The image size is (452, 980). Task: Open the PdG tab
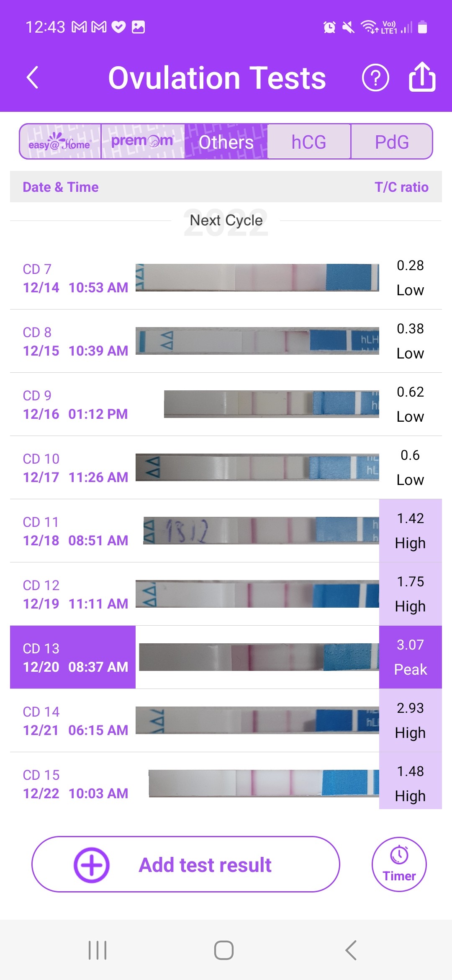(392, 142)
